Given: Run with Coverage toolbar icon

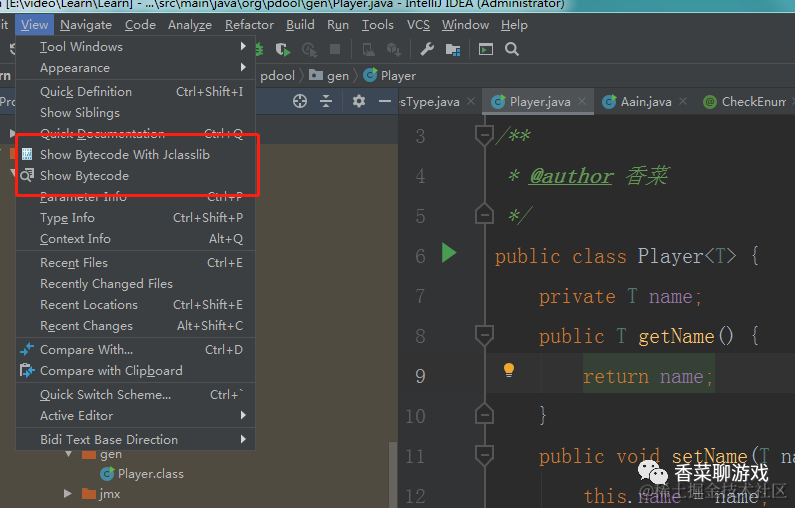Looking at the screenshot, I should click(282, 49).
